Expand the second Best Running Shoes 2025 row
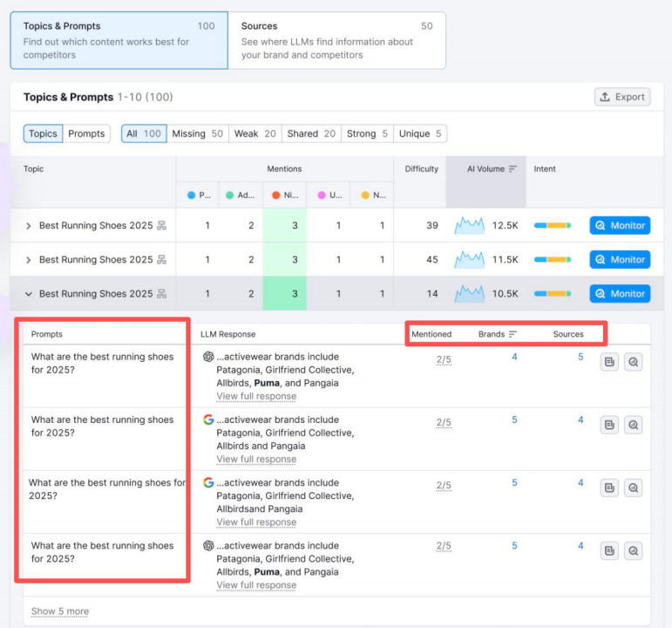This screenshot has width=672, height=628. [28, 260]
